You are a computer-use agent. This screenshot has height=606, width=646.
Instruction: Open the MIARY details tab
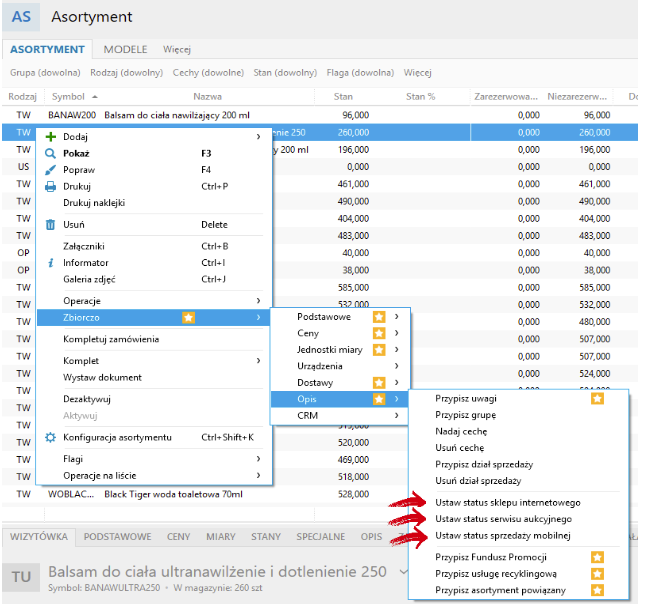(x=220, y=537)
